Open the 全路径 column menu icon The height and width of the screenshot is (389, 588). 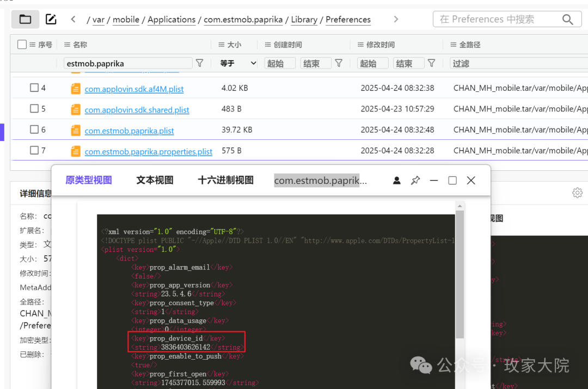[454, 45]
